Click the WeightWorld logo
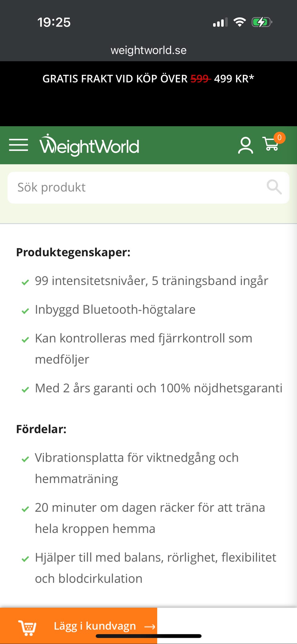This screenshot has height=644, width=297. 89,145
